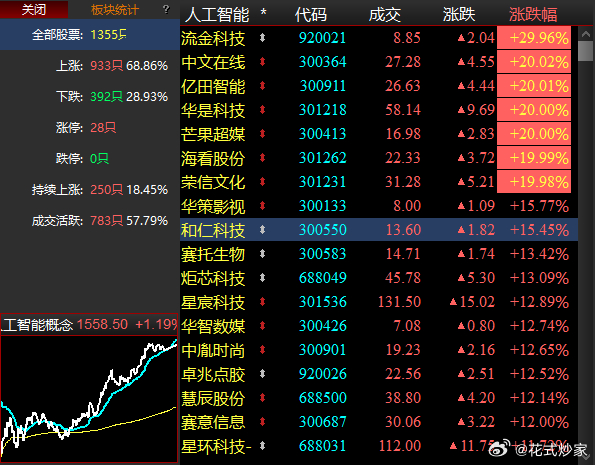
Task: Open stock 流金科技
Action: (x=213, y=38)
